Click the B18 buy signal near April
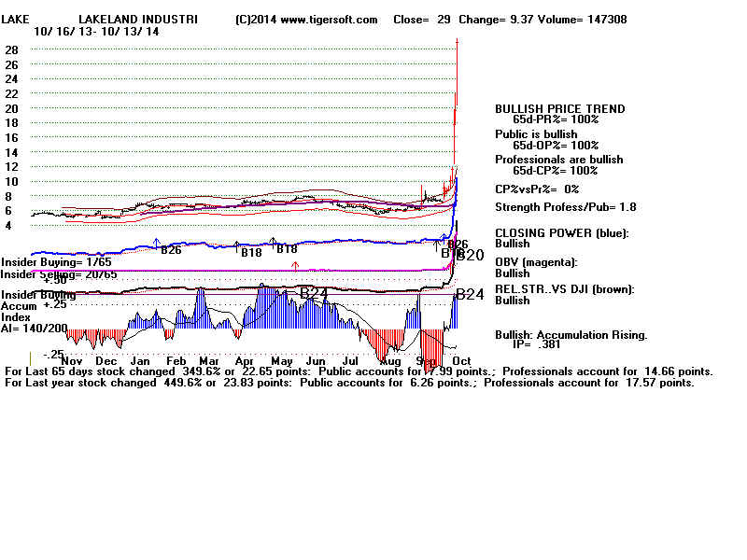747x560 pixels. tap(251, 253)
